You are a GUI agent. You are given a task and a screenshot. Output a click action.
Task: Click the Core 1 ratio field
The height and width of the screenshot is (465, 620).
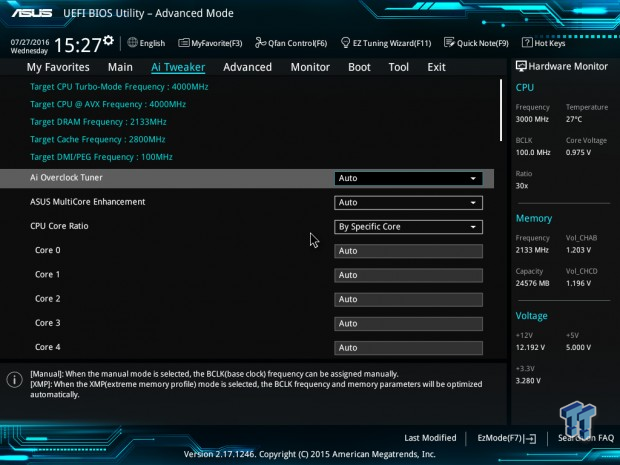pyautogui.click(x=408, y=275)
